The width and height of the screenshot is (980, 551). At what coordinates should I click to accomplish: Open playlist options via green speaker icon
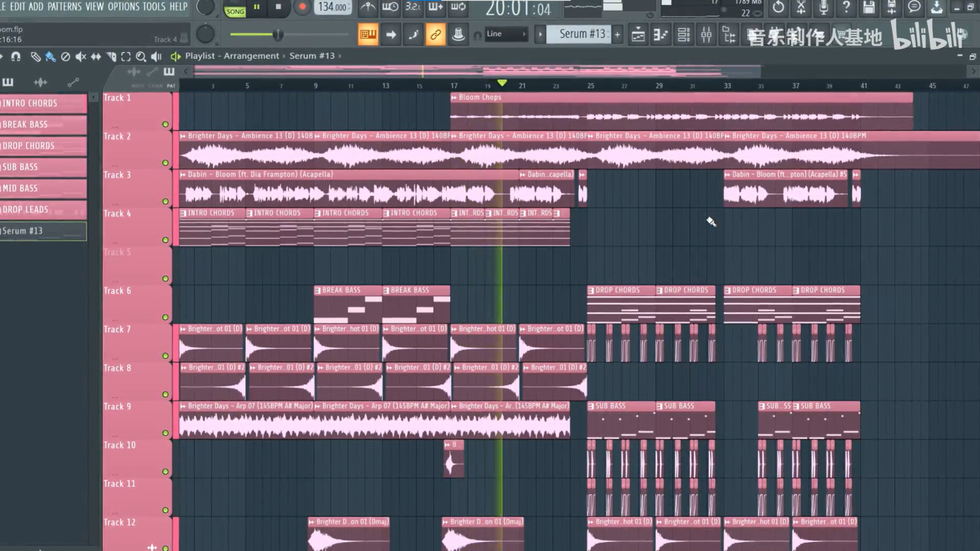[175, 56]
